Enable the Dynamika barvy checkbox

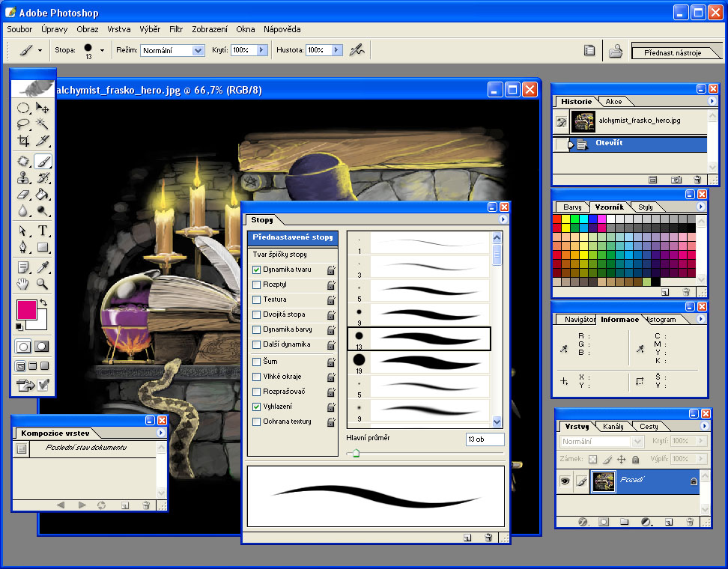point(256,329)
